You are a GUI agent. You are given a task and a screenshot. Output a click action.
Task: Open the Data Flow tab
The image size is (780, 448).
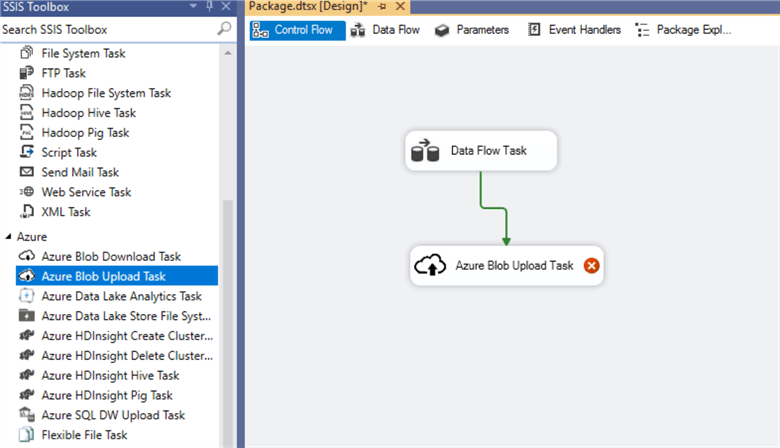[385, 30]
